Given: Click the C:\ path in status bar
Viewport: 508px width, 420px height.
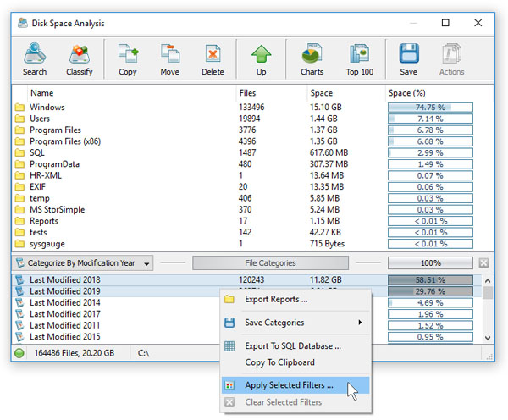Looking at the screenshot, I should click(143, 353).
